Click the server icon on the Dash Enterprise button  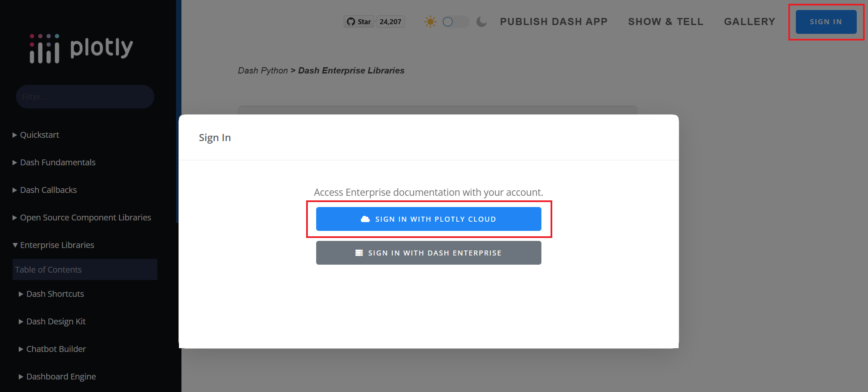click(x=359, y=253)
